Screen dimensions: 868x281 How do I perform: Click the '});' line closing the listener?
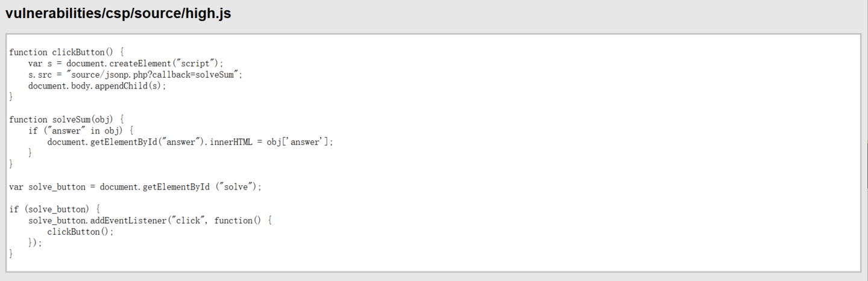coord(35,242)
